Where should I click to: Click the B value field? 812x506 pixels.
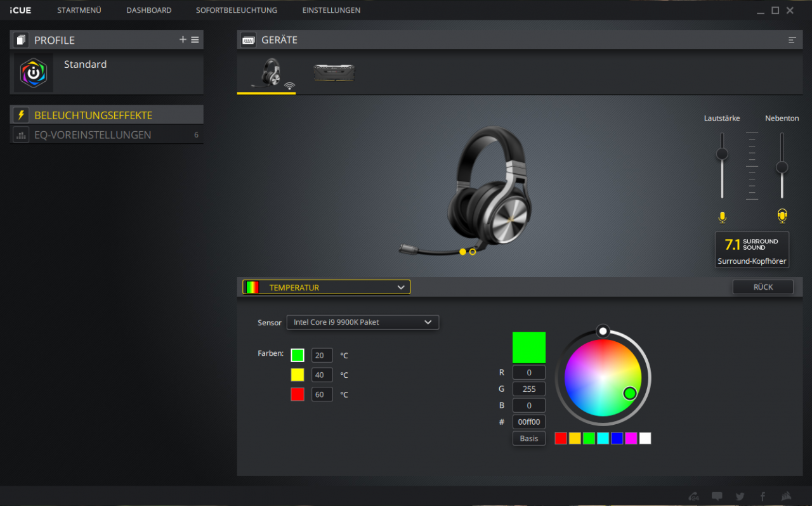coord(529,405)
